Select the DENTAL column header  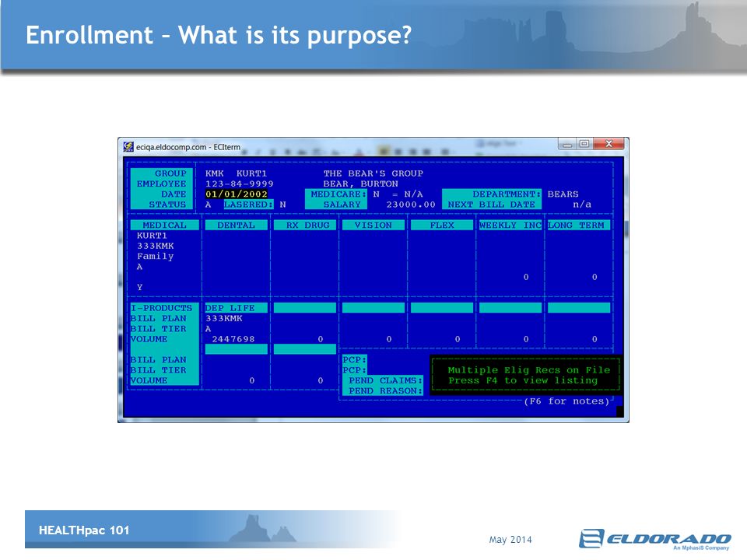236,226
